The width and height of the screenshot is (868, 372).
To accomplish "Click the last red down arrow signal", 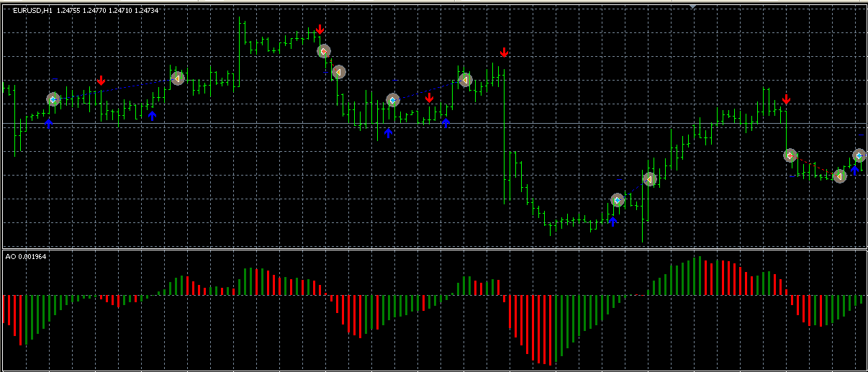I will point(787,99).
